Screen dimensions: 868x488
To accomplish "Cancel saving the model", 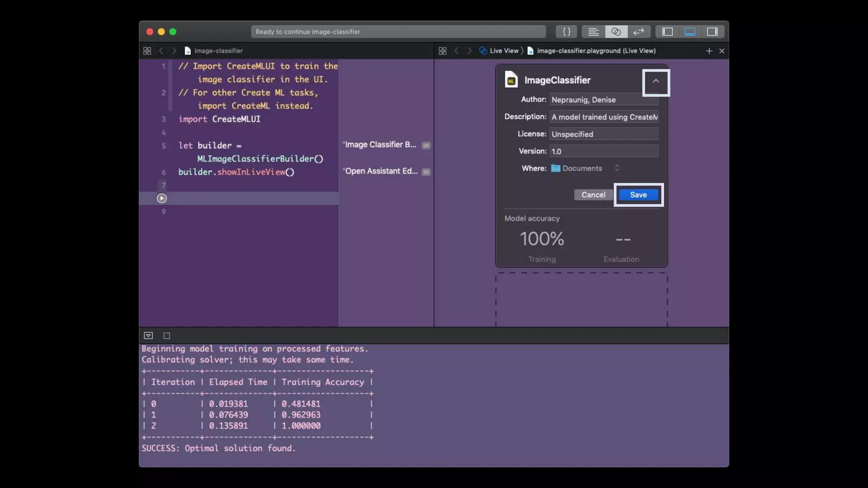I will click(x=593, y=195).
